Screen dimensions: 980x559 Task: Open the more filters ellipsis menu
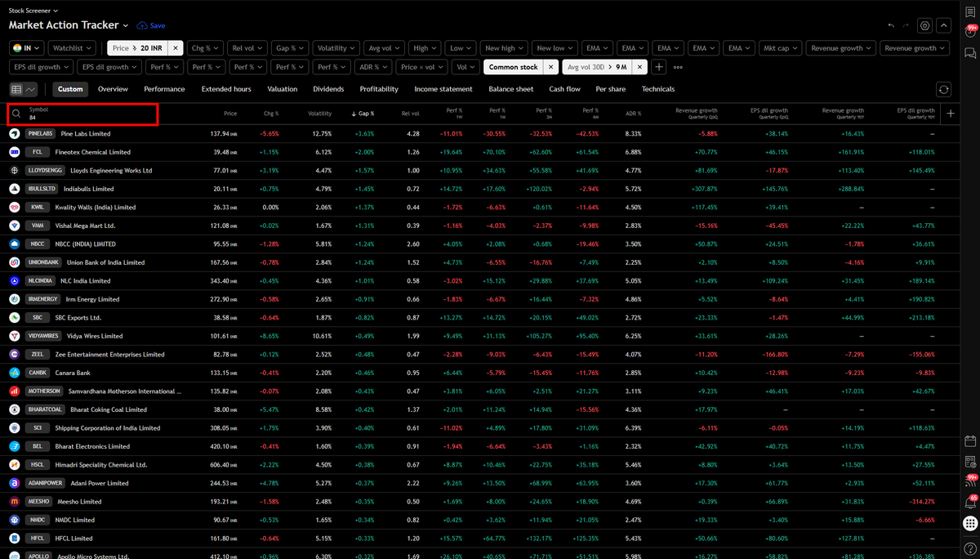[x=678, y=67]
